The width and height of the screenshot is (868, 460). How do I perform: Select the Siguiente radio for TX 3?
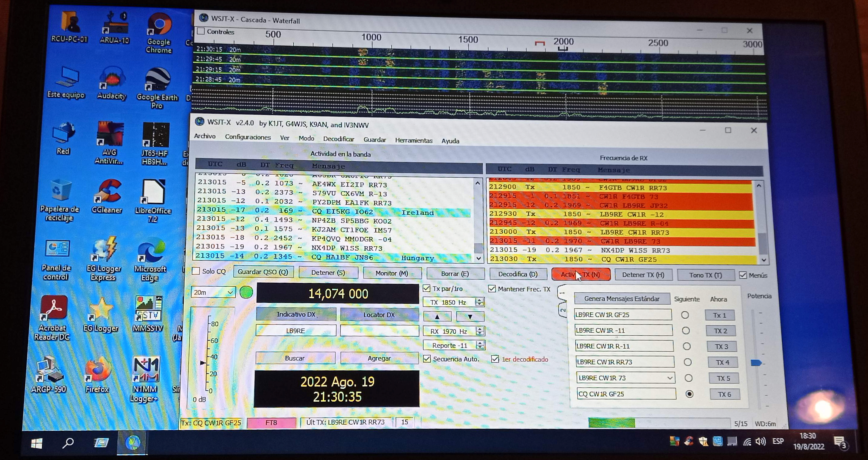coord(686,347)
